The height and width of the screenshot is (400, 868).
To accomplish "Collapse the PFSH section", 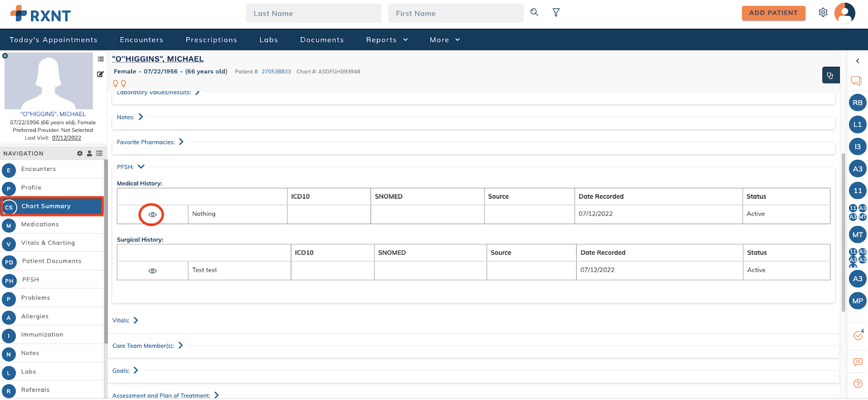I will (x=141, y=167).
